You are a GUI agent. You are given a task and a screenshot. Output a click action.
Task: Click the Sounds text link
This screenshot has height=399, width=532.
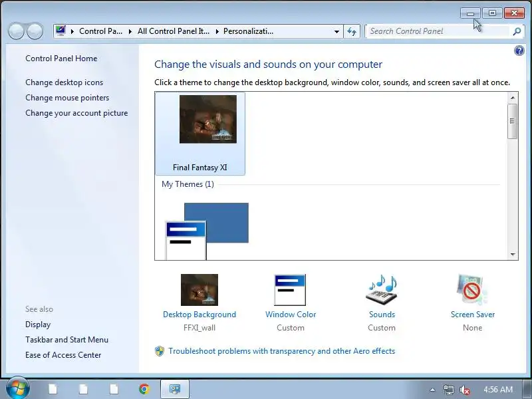(x=382, y=315)
